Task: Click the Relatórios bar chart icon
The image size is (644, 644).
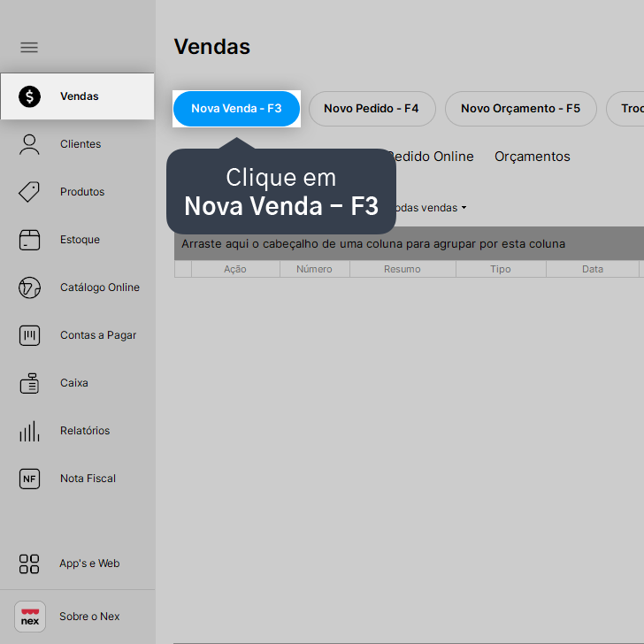Action: tap(29, 431)
